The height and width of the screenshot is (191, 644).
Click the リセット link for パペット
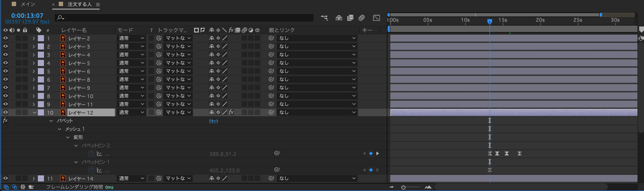click(214, 121)
